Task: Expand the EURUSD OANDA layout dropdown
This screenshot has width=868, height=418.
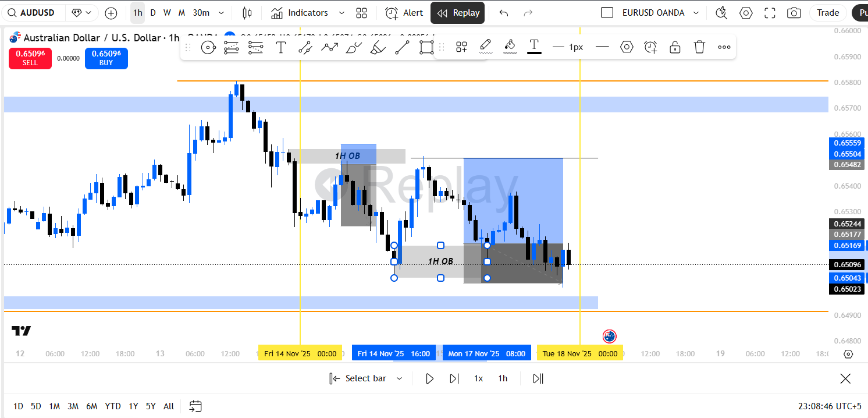Action: [x=696, y=13]
